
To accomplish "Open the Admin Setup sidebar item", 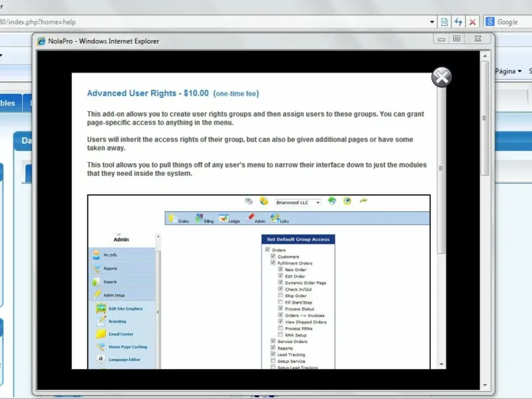I will pos(122,295).
